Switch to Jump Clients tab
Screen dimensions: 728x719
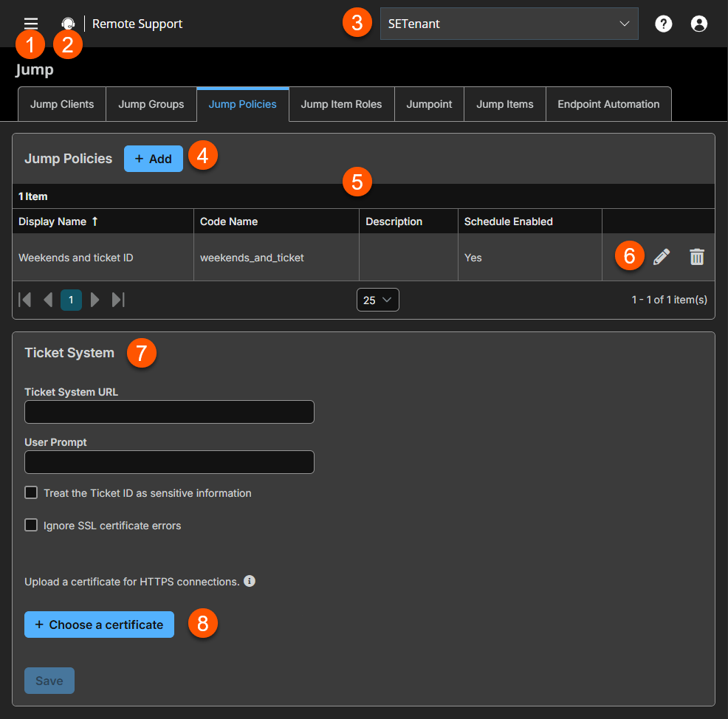click(x=62, y=104)
